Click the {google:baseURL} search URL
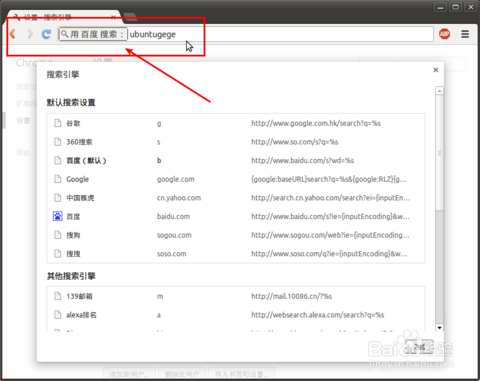 tap(329, 179)
